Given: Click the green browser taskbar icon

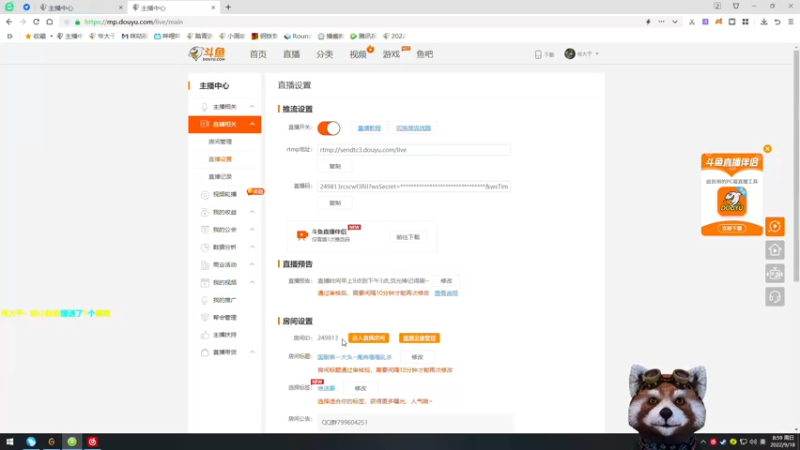Looking at the screenshot, I should (x=72, y=442).
